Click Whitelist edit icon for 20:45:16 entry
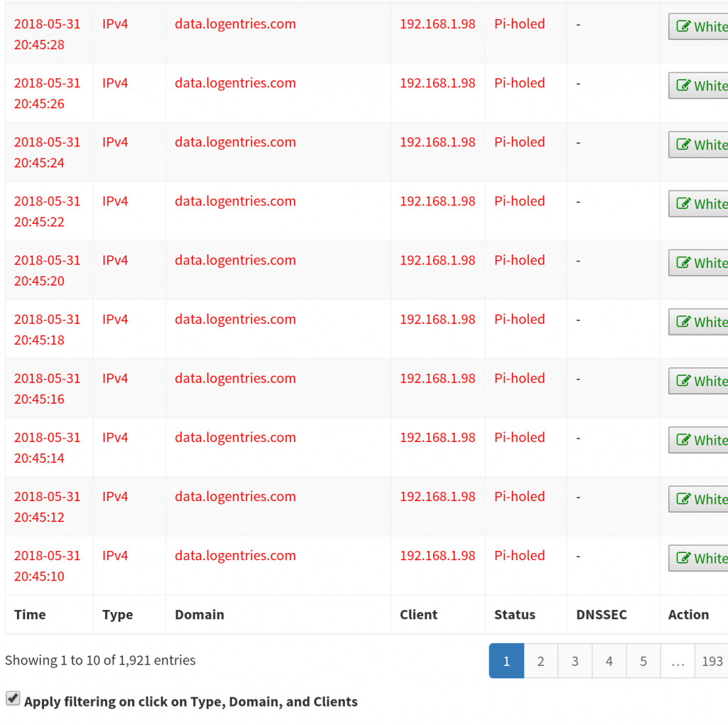Viewport: 728px width, 725px height. [683, 381]
